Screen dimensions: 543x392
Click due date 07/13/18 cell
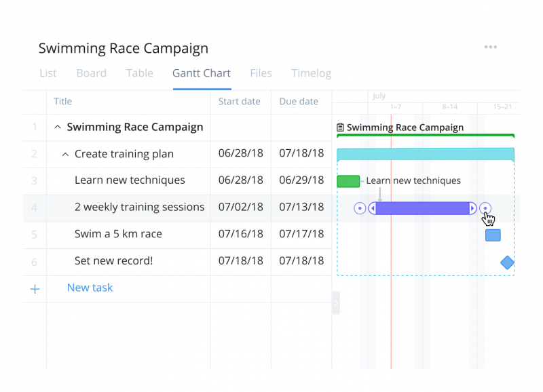click(x=301, y=207)
